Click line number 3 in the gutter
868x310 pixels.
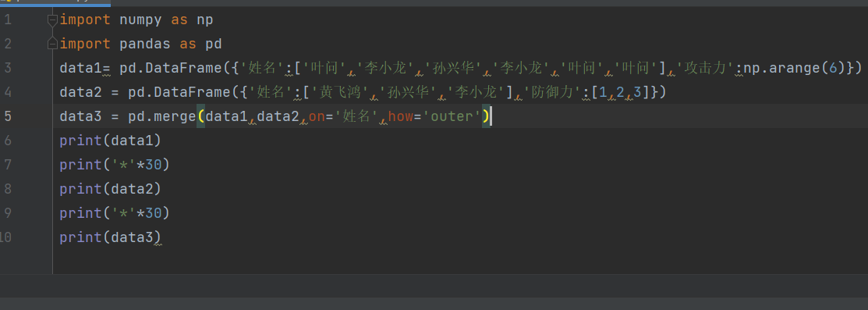[x=7, y=68]
